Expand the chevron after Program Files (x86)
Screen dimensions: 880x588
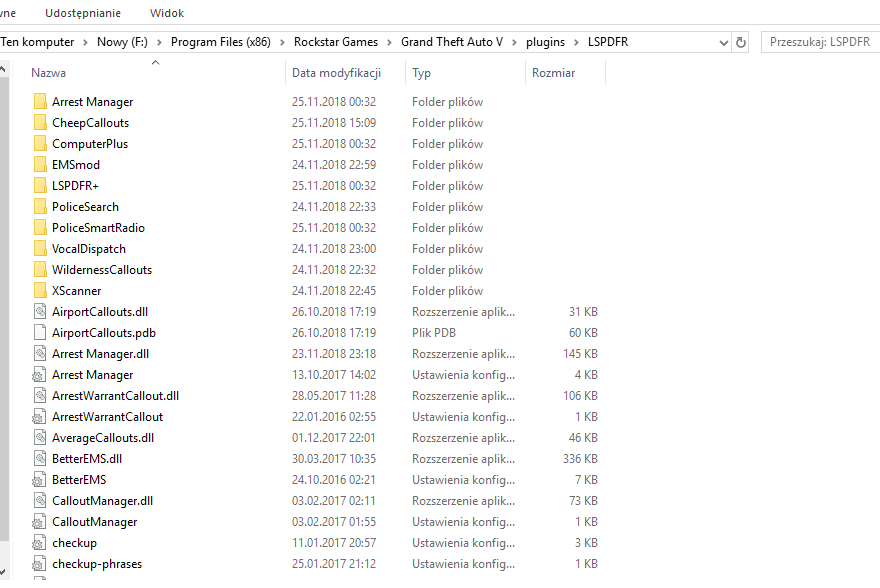click(x=282, y=43)
